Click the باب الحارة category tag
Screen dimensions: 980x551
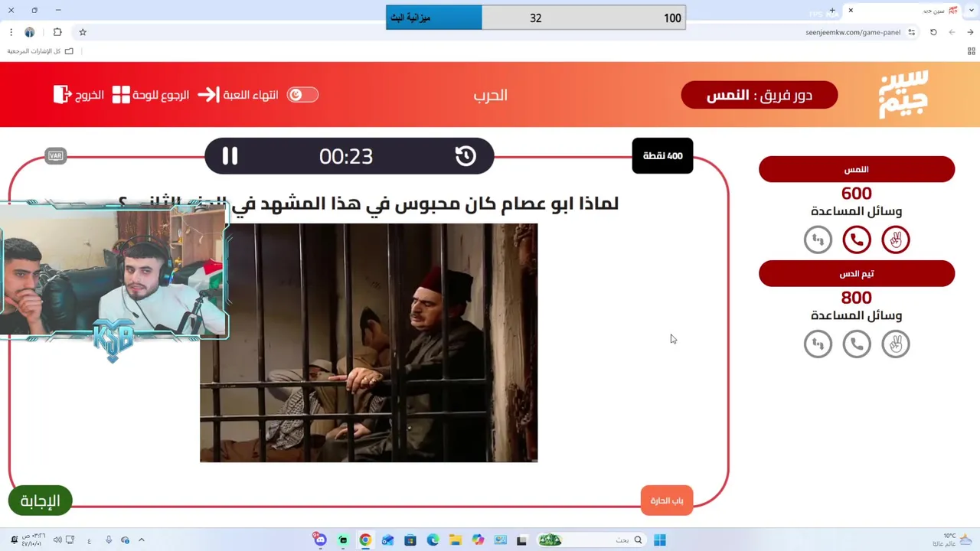tap(667, 500)
